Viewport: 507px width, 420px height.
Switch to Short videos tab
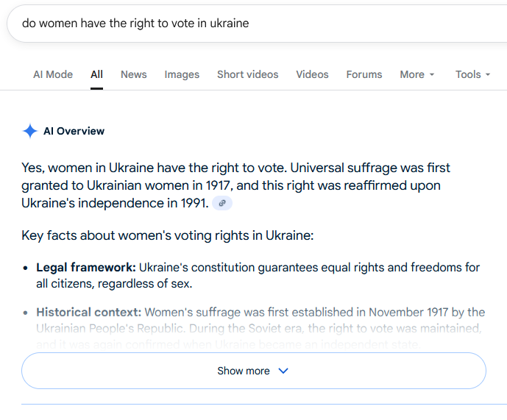tap(247, 74)
